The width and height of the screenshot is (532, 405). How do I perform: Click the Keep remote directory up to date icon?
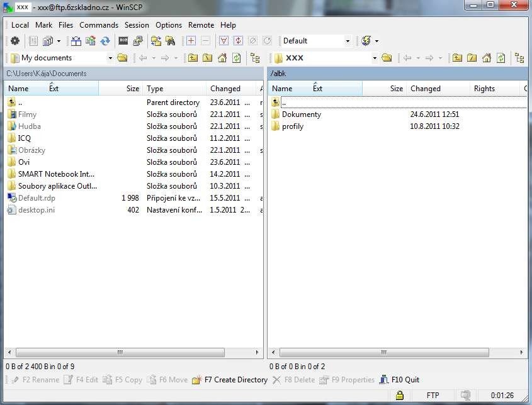(105, 41)
